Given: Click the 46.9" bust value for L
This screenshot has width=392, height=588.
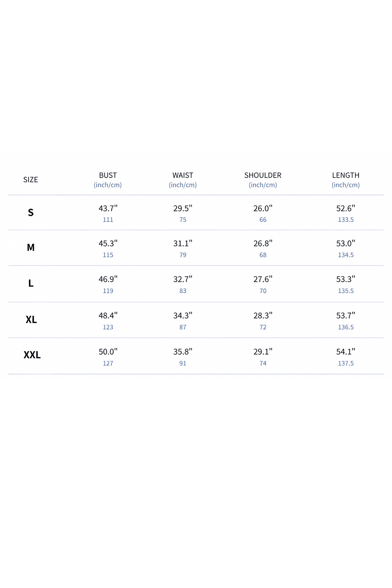Looking at the screenshot, I should tap(108, 279).
